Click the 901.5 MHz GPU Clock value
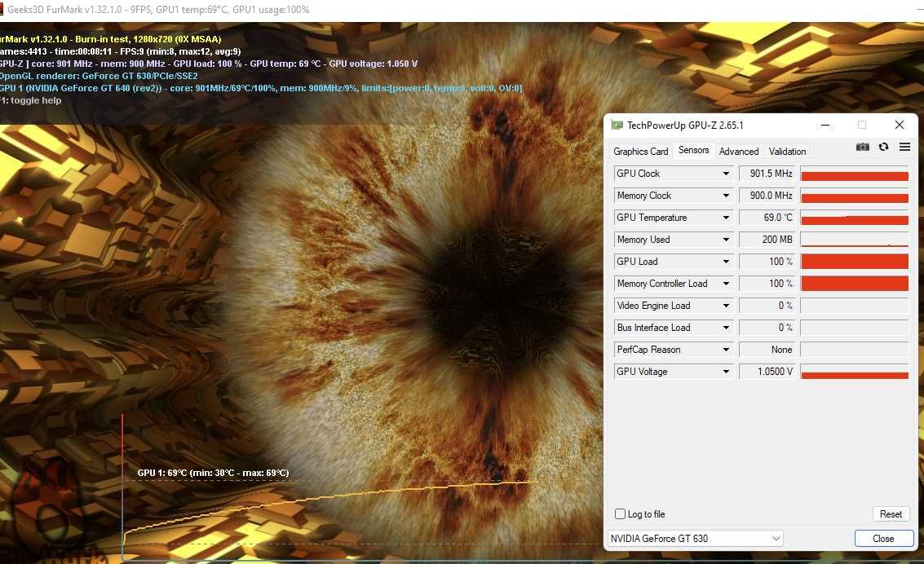924x564 pixels. pos(767,174)
